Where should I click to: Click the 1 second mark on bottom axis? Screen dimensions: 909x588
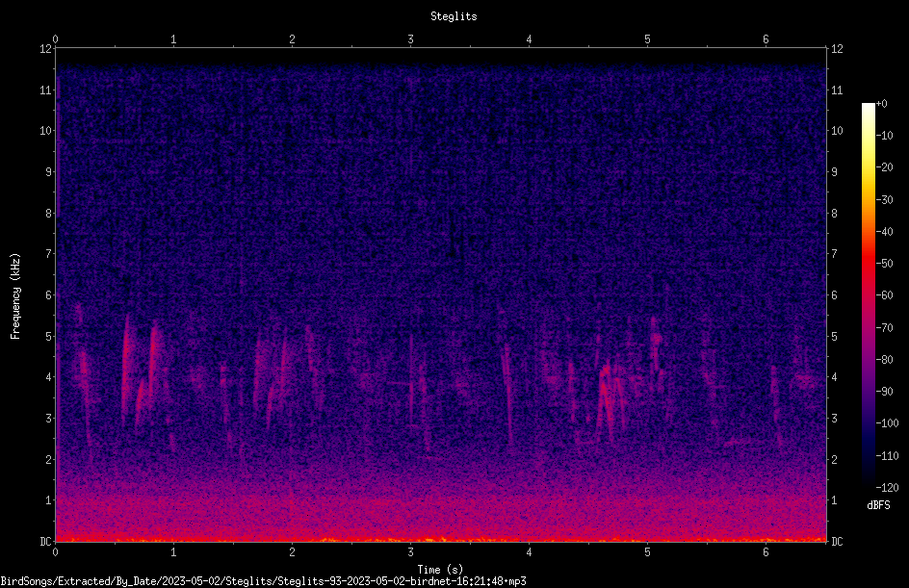tap(173, 552)
